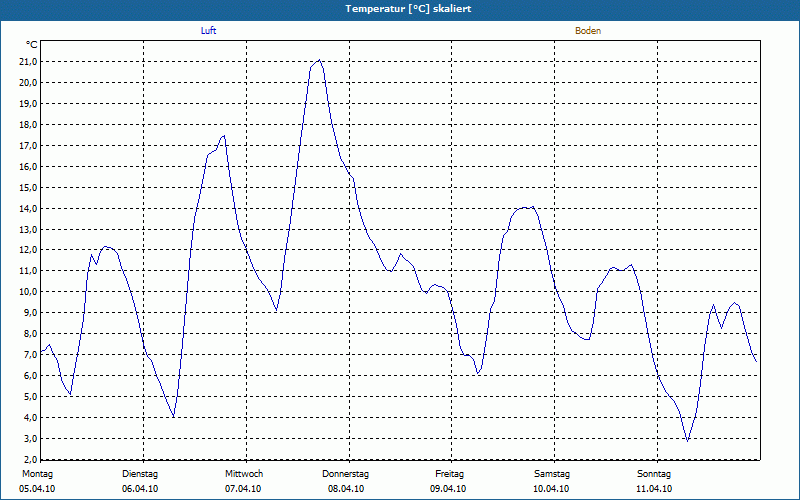Select the 7,0 y-axis value

pos(30,355)
